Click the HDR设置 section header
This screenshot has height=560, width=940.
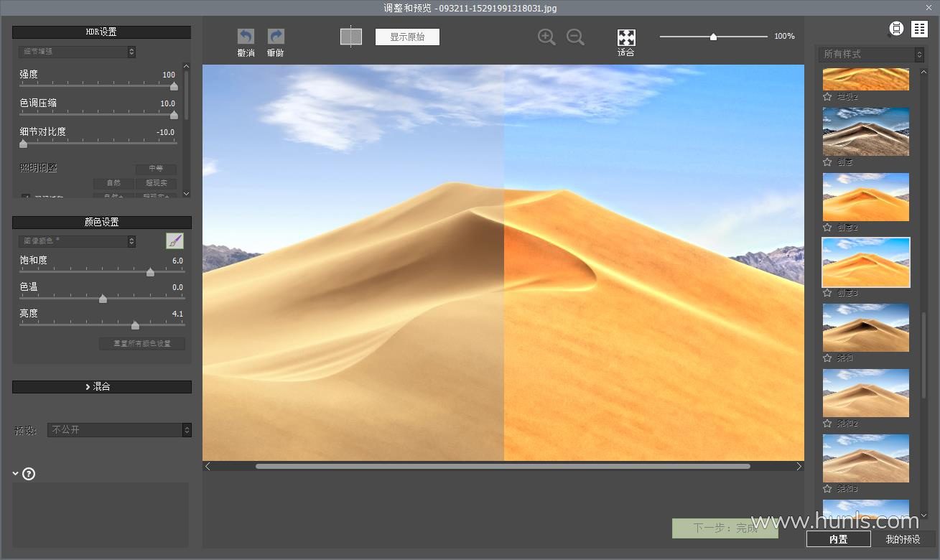(101, 32)
